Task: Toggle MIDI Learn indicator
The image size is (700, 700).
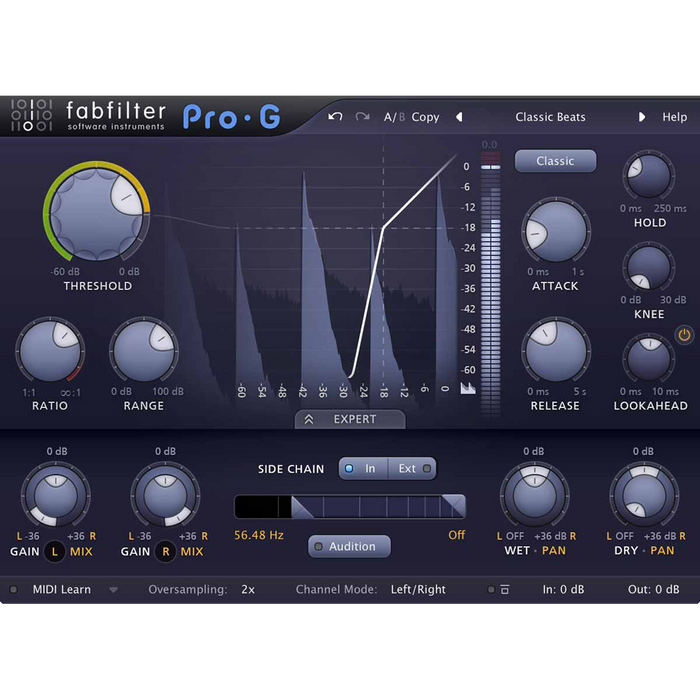Action: tap(13, 590)
